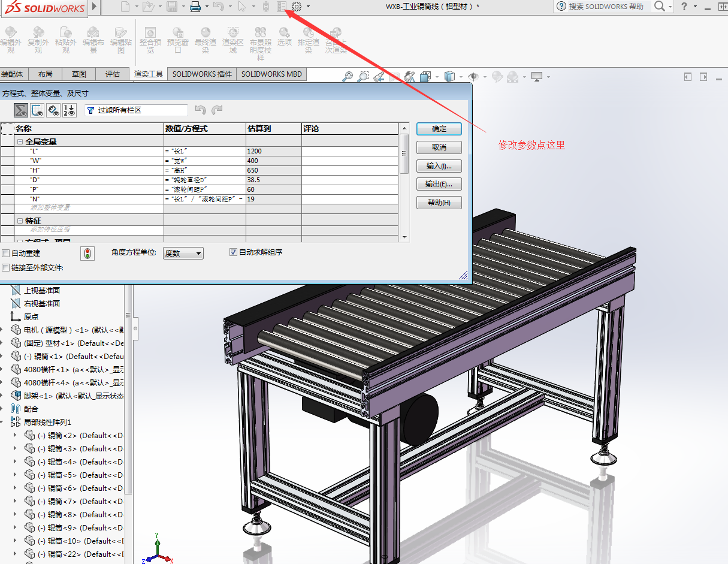Collapse 特征 section in table

click(20, 221)
